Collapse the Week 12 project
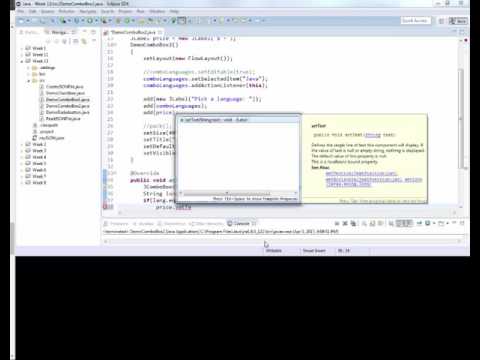 click(x=22, y=61)
